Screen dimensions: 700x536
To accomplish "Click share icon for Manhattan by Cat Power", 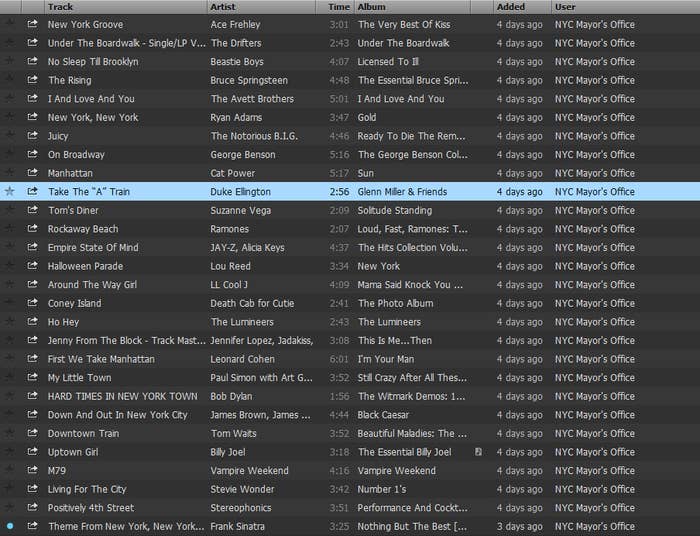I will (32, 172).
